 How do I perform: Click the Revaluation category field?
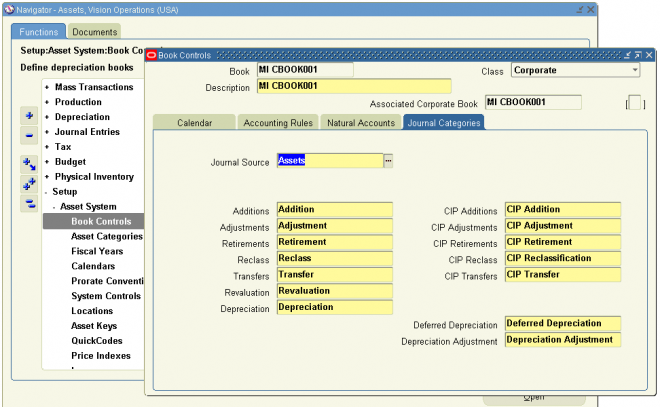335,291
